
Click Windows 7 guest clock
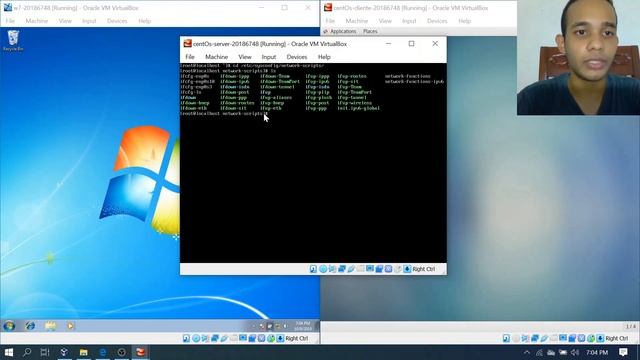pyautogui.click(x=303, y=326)
